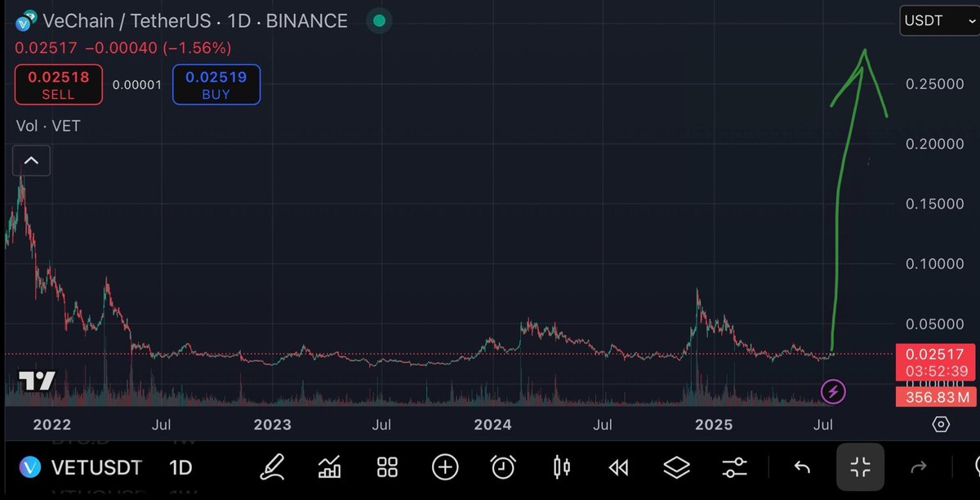Click the blue BUY 0.02519 button
The width and height of the screenshot is (980, 500).
(216, 85)
